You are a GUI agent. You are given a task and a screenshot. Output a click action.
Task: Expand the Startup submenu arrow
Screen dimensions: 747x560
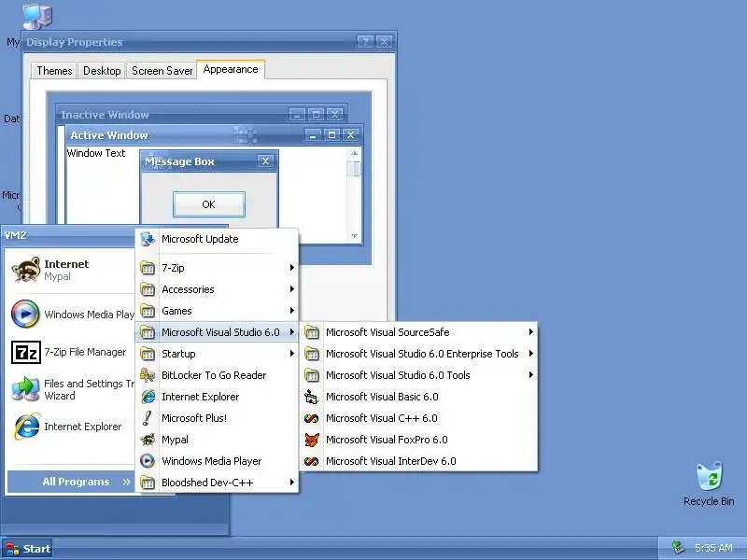click(292, 354)
